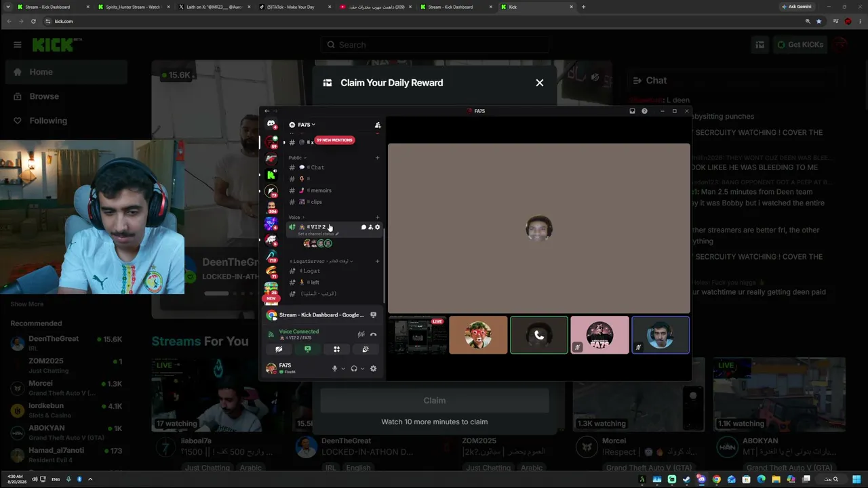Open Discord direct messages home icon
The width and height of the screenshot is (868, 488).
[x=271, y=124]
